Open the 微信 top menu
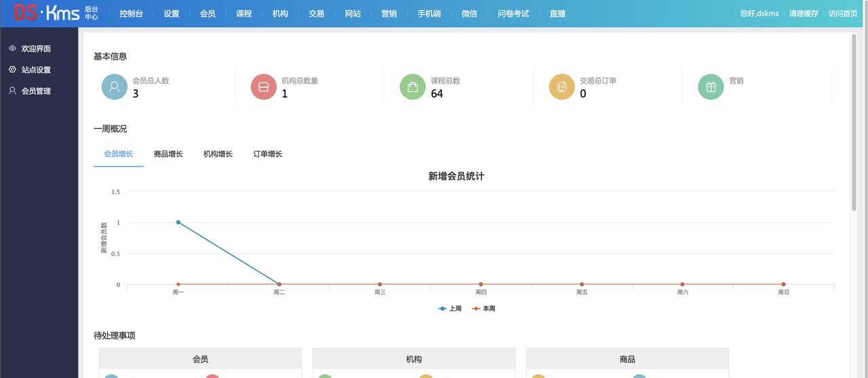This screenshot has width=868, height=378. 469,14
